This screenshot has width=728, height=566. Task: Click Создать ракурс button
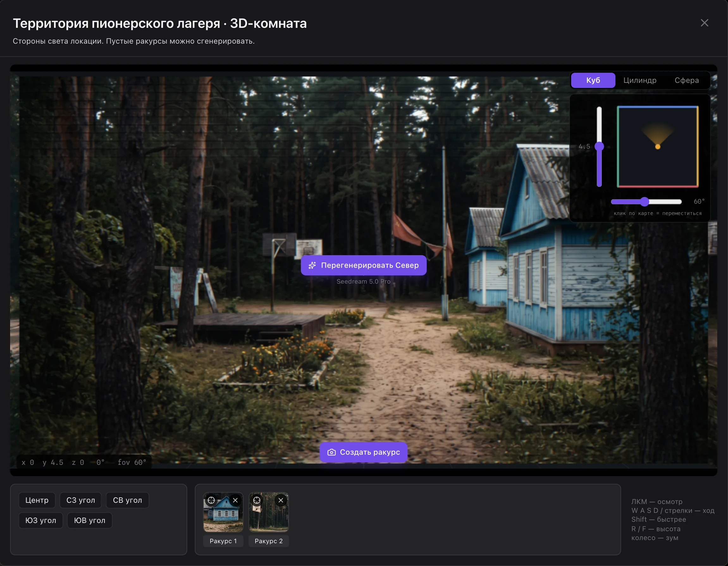(x=364, y=452)
